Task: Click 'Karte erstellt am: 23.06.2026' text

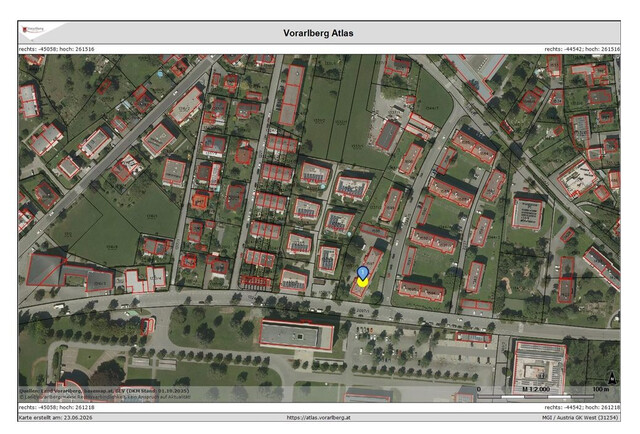Action: tap(56, 418)
